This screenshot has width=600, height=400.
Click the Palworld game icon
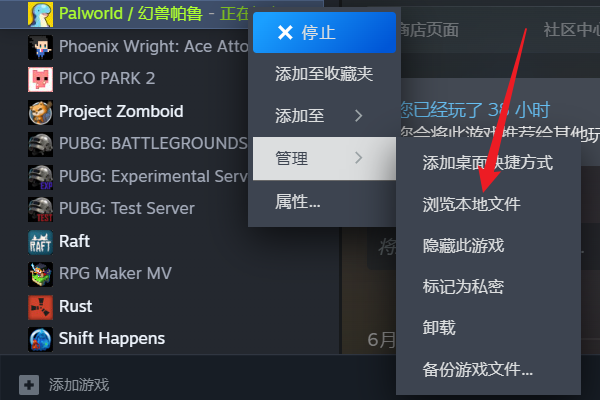click(40, 14)
